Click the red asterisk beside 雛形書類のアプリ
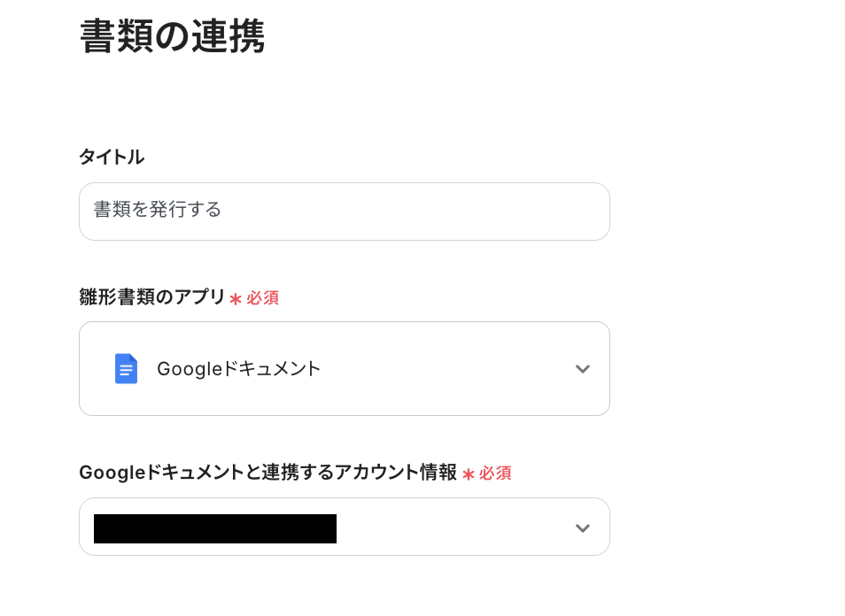This screenshot has width=845, height=616. click(x=235, y=299)
